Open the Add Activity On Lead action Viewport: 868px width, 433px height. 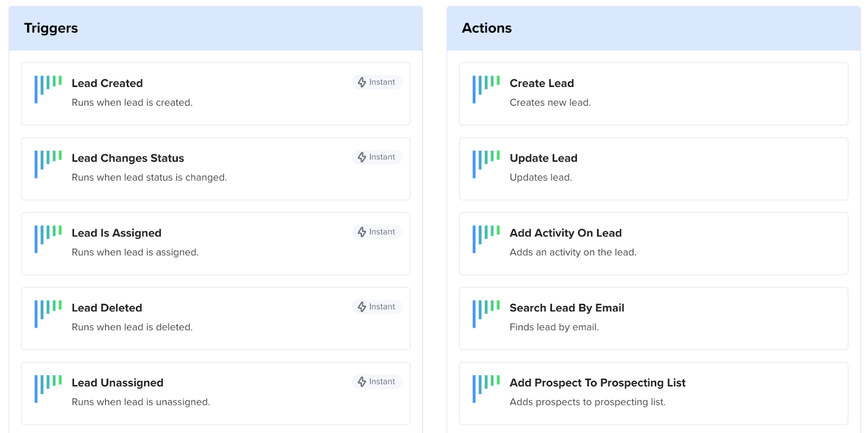coord(565,233)
